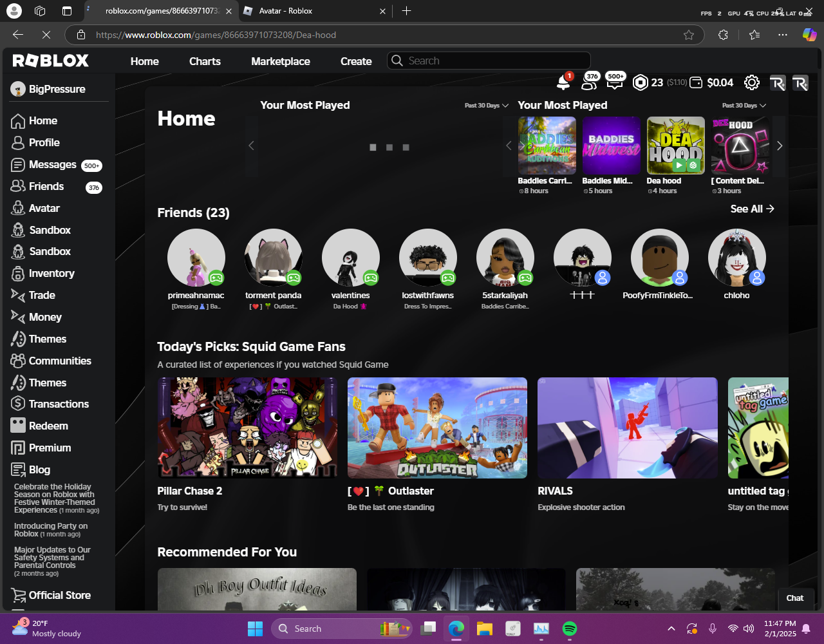
Task: Open Avatar from the sidebar
Action: pos(44,209)
